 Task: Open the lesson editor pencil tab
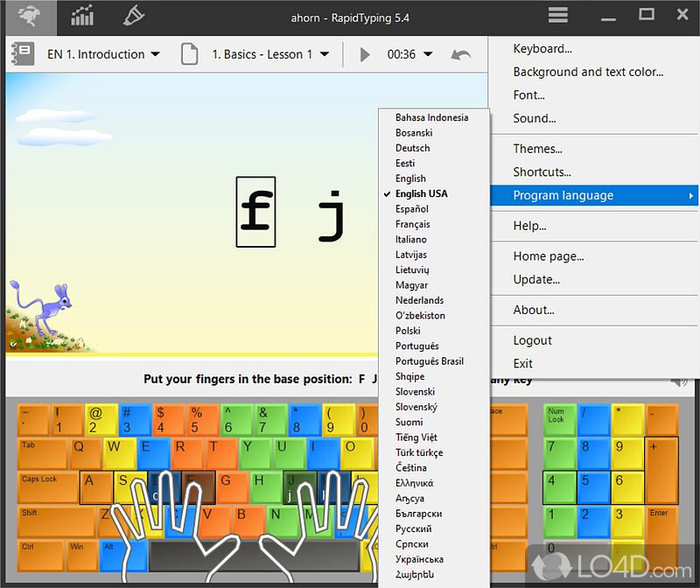(x=133, y=16)
